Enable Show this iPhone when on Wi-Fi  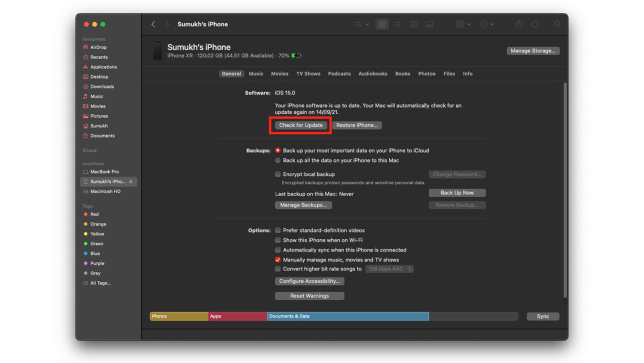click(x=278, y=240)
